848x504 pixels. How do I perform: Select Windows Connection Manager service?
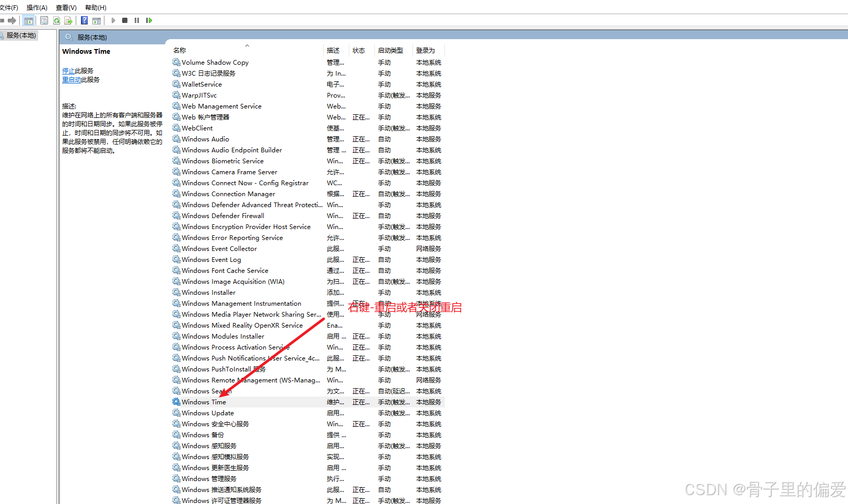(x=308, y=194)
